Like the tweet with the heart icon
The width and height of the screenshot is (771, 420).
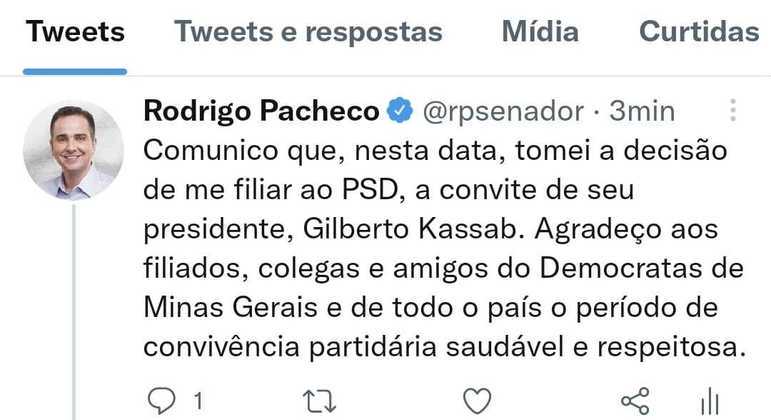click(x=477, y=401)
